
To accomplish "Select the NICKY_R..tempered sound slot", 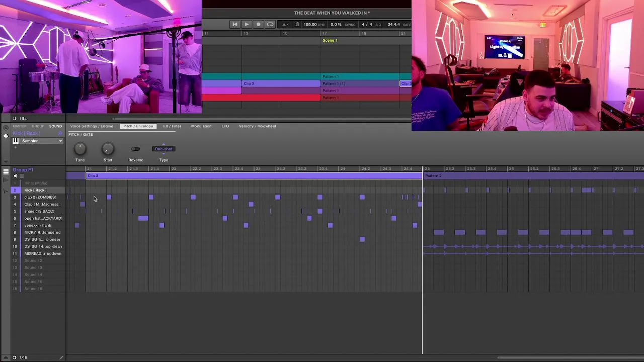I will coord(38,232).
